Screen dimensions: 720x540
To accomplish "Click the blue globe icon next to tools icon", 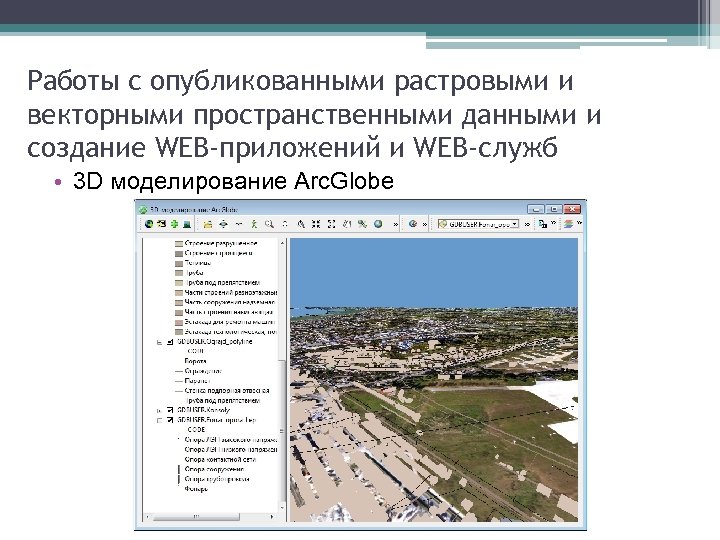I will tap(378, 224).
